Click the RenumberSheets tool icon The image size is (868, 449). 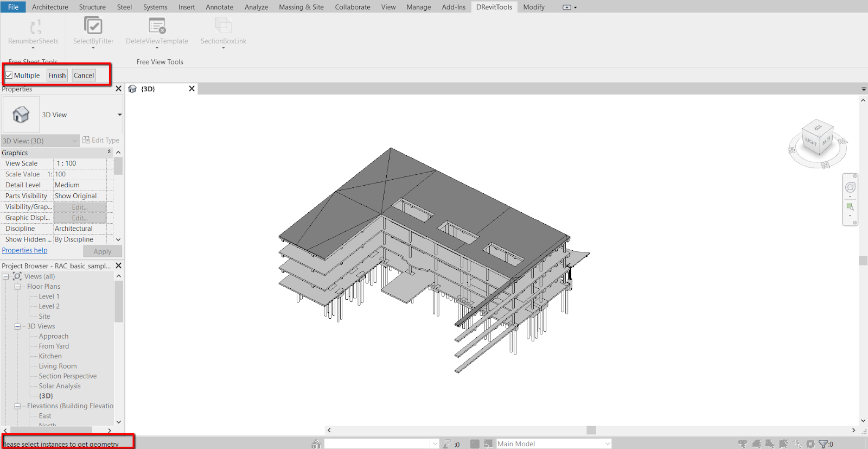click(35, 26)
